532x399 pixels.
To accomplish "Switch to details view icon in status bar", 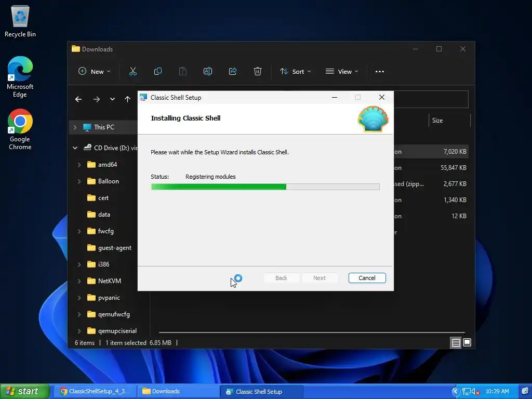I will point(456,343).
